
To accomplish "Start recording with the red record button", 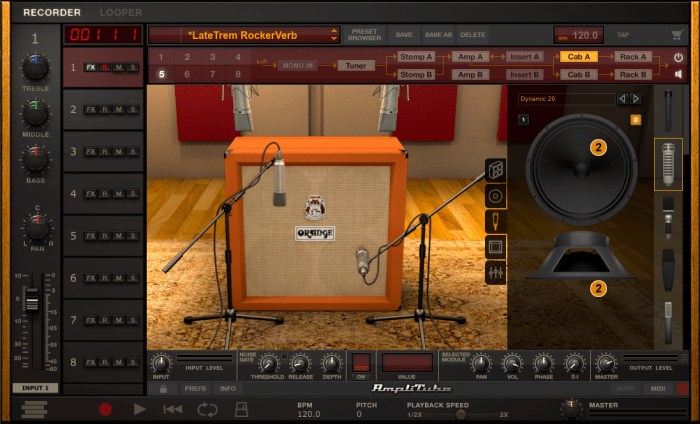I will tap(105, 409).
